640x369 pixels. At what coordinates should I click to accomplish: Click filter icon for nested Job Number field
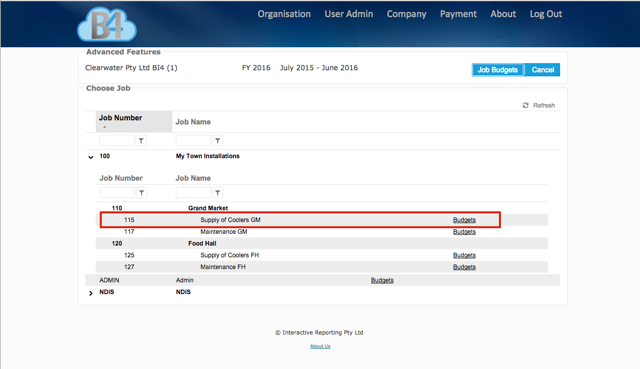click(x=141, y=193)
